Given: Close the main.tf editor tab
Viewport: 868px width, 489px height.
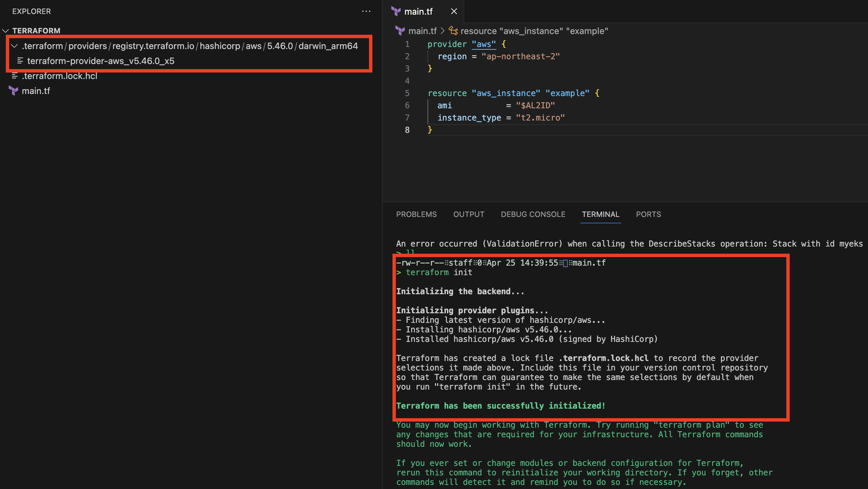Looking at the screenshot, I should click(x=454, y=11).
